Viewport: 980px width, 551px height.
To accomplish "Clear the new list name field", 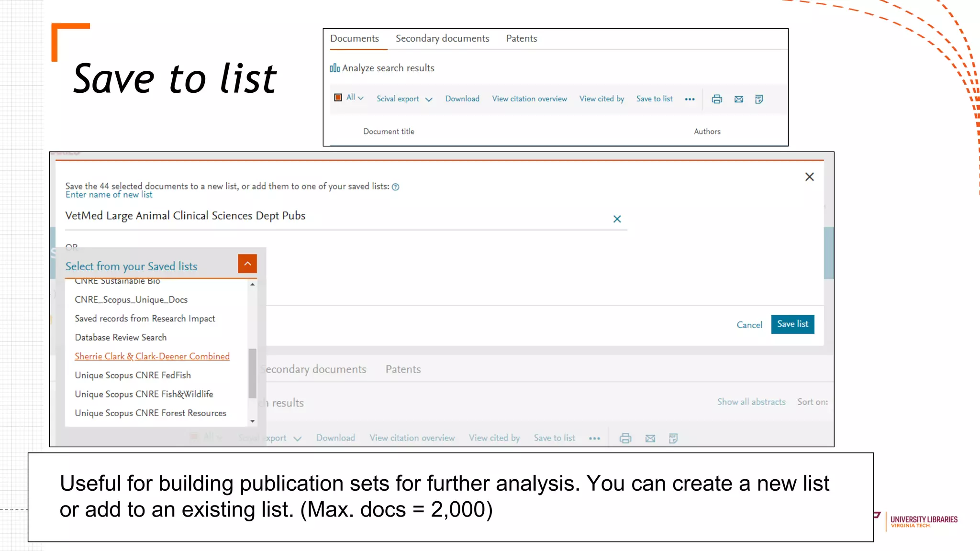I will 617,219.
